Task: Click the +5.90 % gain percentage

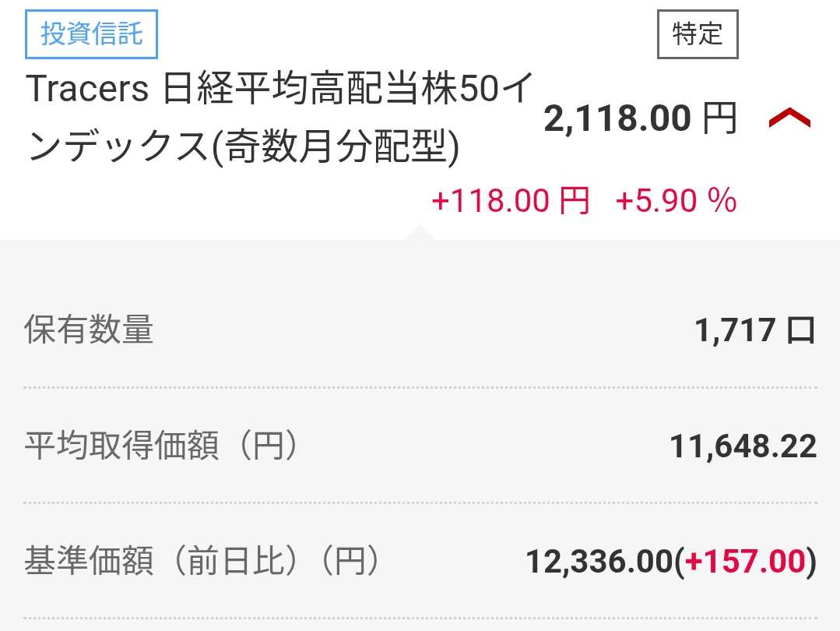Action: point(676,201)
